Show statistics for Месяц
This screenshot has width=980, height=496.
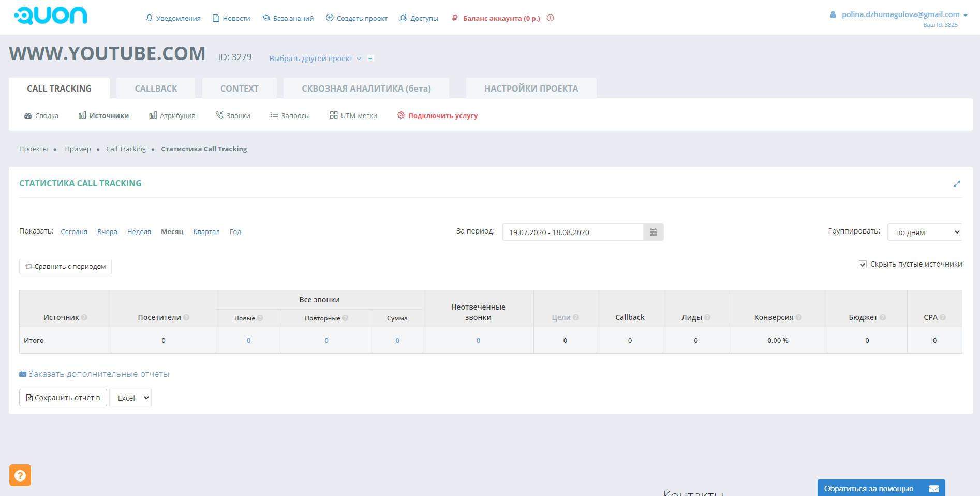pyautogui.click(x=172, y=232)
